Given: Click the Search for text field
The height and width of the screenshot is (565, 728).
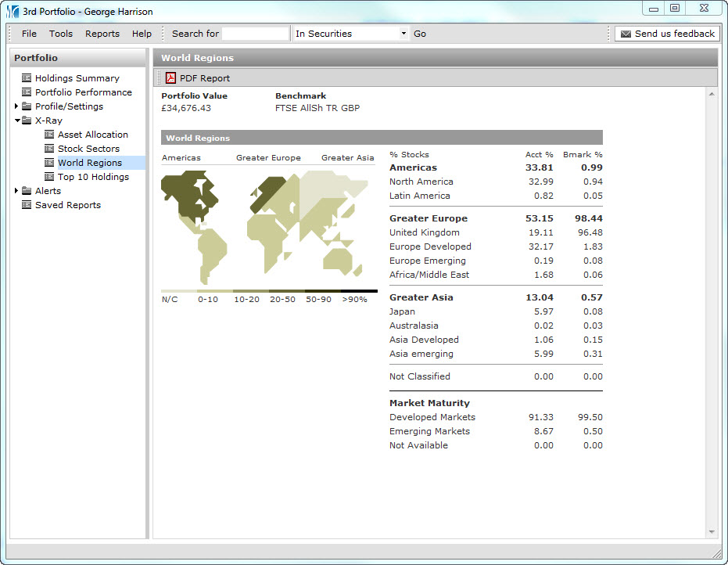Looking at the screenshot, I should point(256,34).
